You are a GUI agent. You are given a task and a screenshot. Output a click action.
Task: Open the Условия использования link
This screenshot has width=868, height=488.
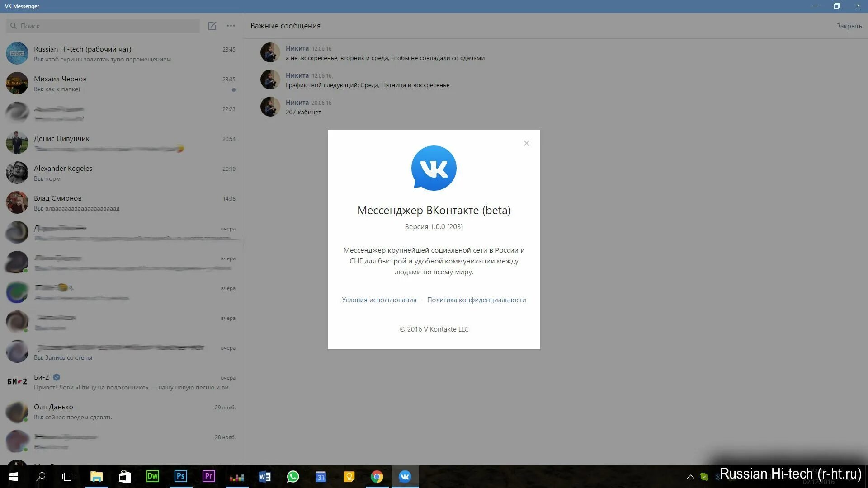[x=379, y=300]
